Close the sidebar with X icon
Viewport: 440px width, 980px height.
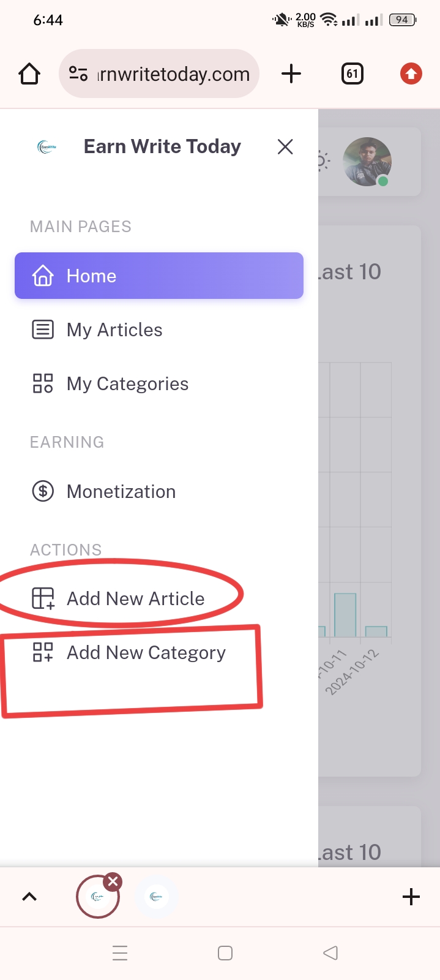[x=285, y=147]
